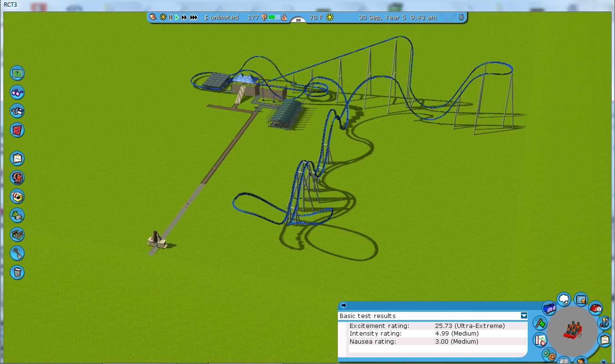The image size is (615, 364).
Task: Open the rides Ferris wheel icon
Action: tap(17, 178)
